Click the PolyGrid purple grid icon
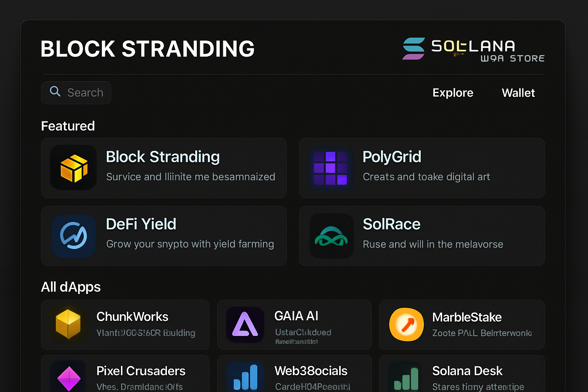Image resolution: width=588 pixels, height=392 pixels. pos(331,168)
